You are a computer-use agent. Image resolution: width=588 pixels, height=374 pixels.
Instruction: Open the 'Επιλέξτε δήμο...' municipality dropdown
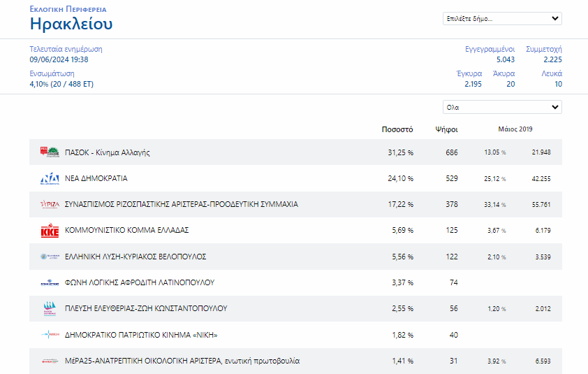pos(502,18)
